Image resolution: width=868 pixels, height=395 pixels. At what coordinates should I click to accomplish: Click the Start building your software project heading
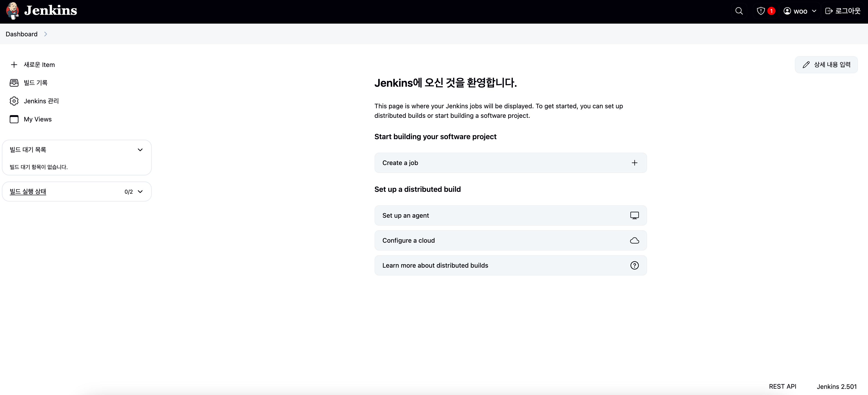pyautogui.click(x=435, y=137)
